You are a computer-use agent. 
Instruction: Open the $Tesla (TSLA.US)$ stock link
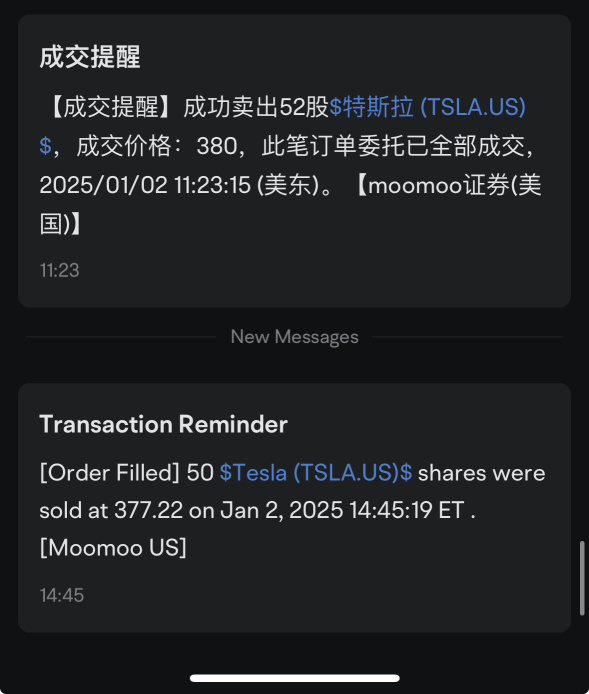coord(316,473)
